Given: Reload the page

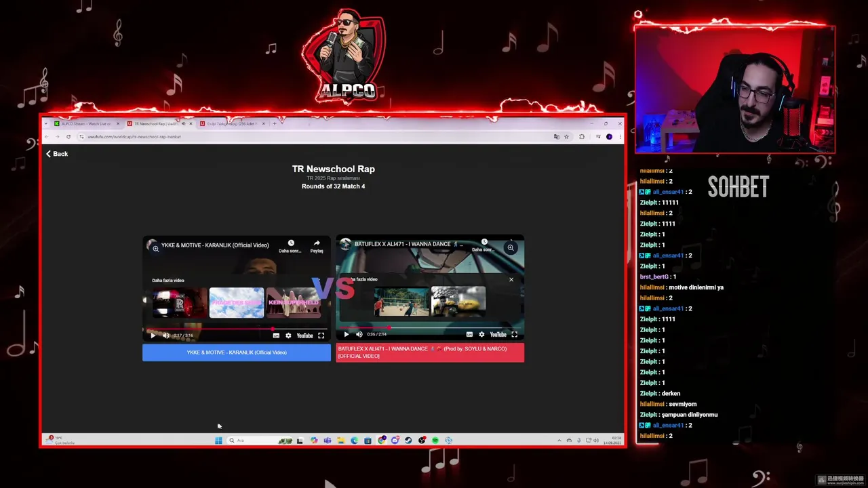Looking at the screenshot, I should pyautogui.click(x=68, y=137).
